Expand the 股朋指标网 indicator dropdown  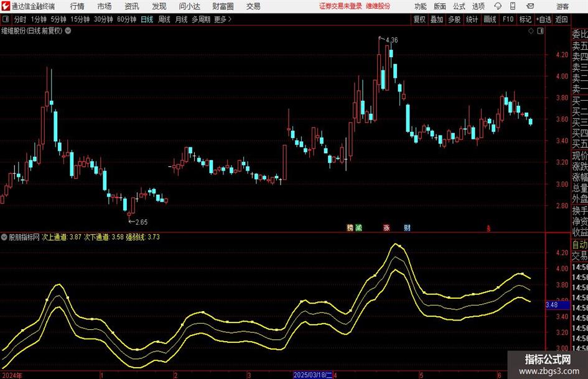pyautogui.click(x=4, y=236)
